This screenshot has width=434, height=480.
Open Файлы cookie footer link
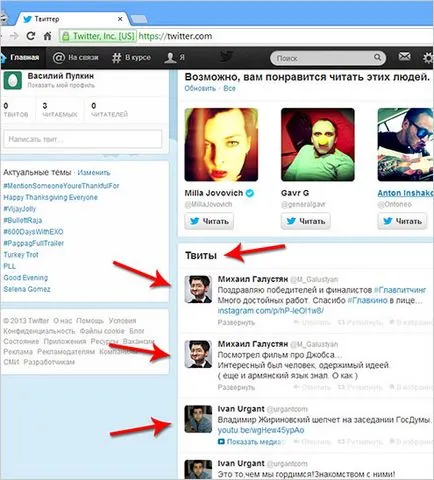102,331
